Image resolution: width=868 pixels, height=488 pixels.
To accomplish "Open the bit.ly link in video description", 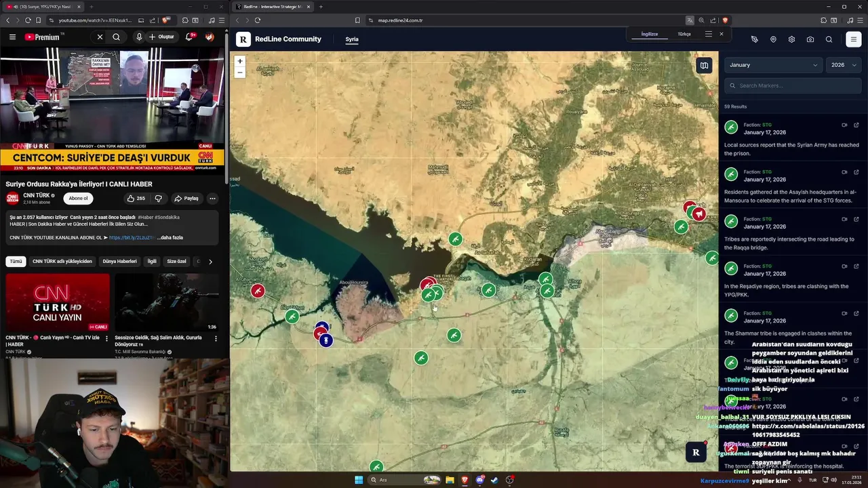I will point(132,238).
